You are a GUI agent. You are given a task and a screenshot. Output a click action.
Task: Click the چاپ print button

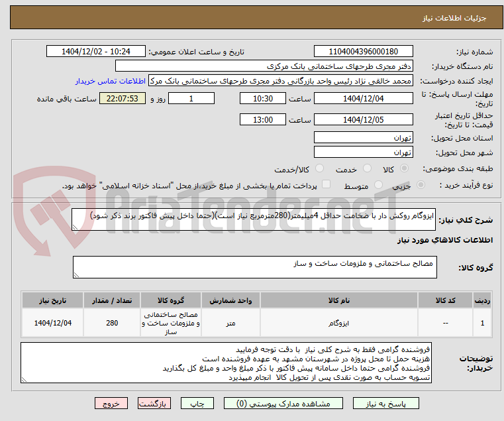tap(197, 403)
